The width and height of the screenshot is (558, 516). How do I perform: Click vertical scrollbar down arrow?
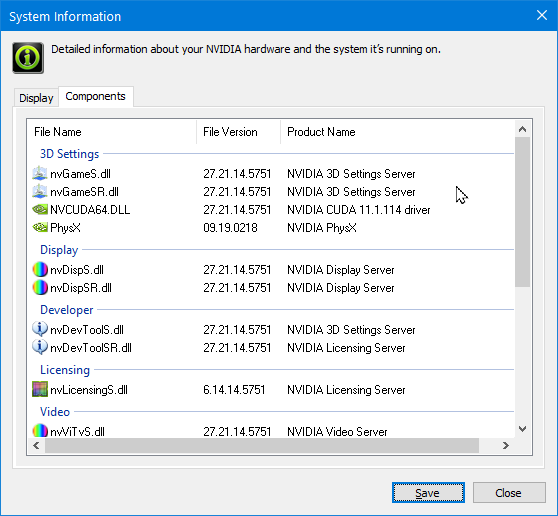click(x=522, y=429)
